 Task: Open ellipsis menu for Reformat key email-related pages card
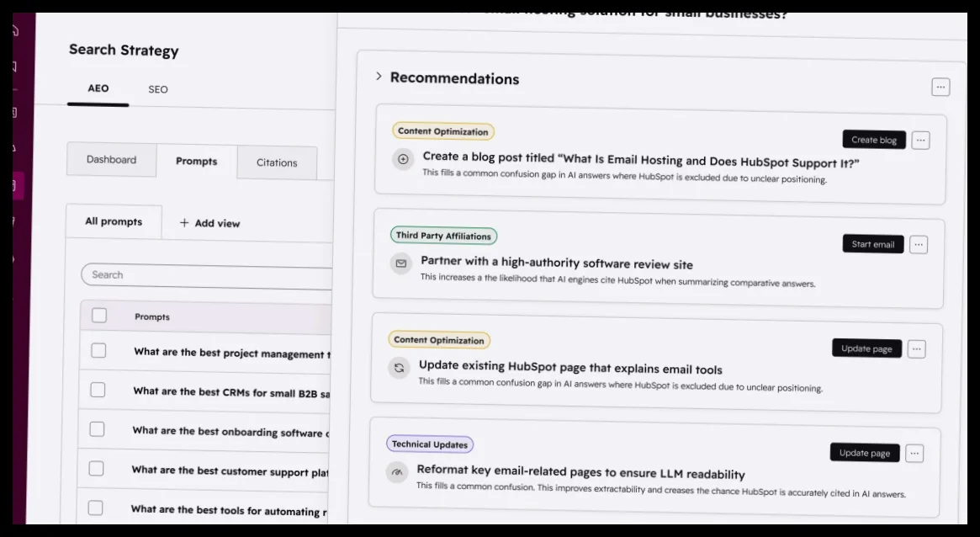point(914,453)
